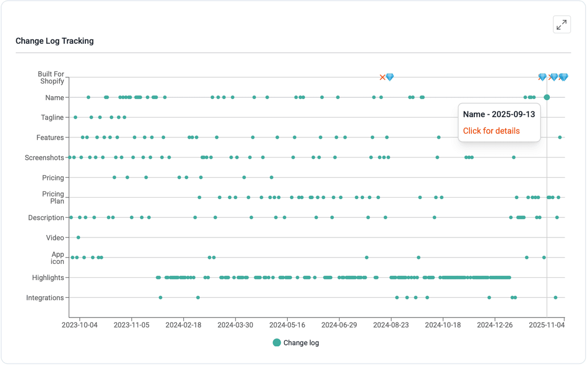Click the last dot on the App icon row
Image resolution: width=588 pixels, height=366 pixels.
(544, 257)
